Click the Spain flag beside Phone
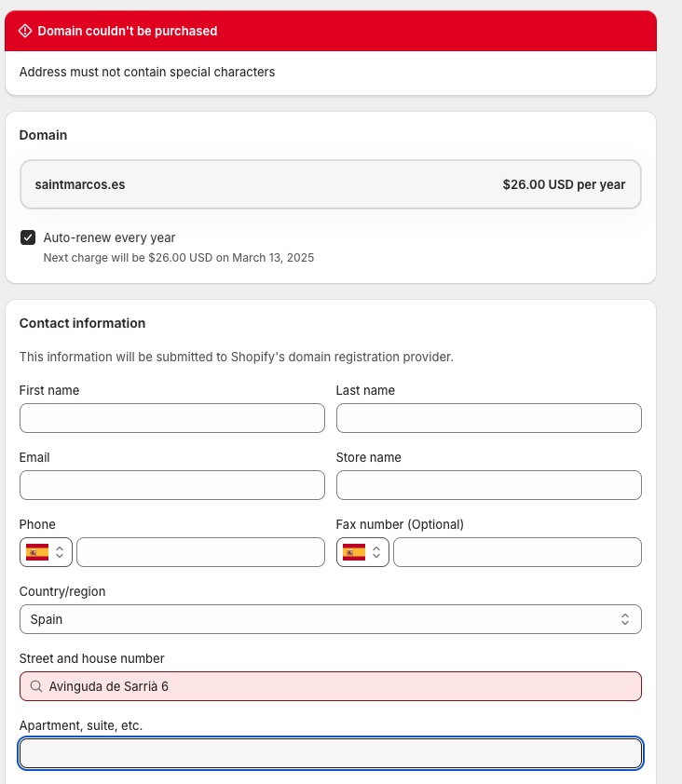 37,552
